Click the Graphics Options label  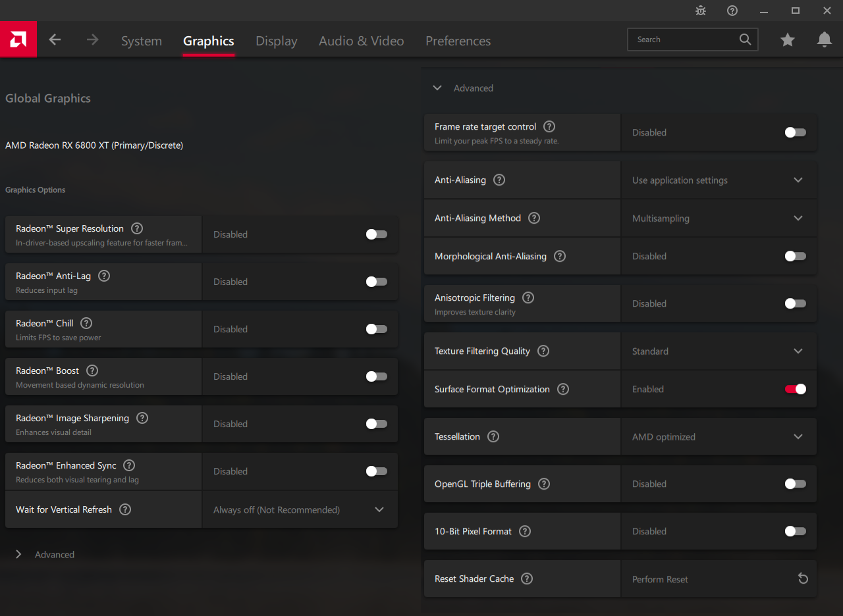click(36, 190)
